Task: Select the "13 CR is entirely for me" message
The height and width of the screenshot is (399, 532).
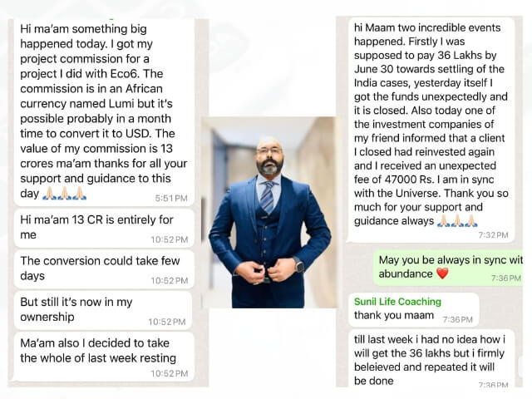Action: [104, 228]
